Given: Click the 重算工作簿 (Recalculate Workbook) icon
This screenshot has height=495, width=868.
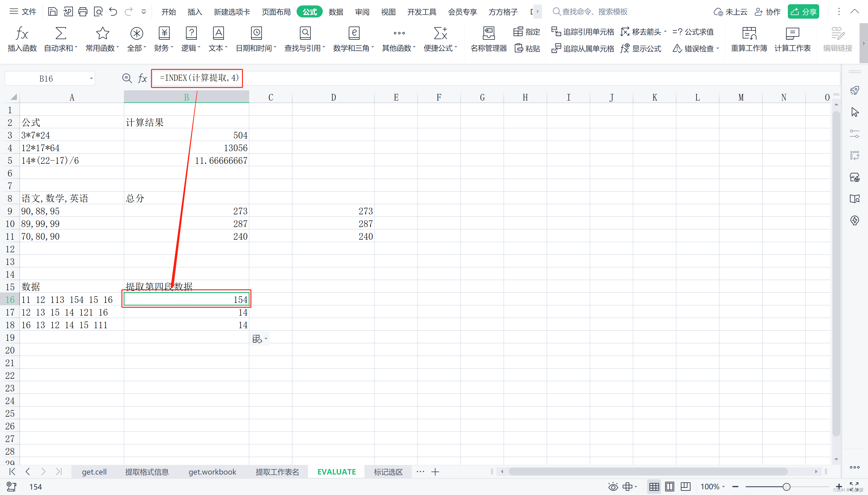Looking at the screenshot, I should [749, 34].
